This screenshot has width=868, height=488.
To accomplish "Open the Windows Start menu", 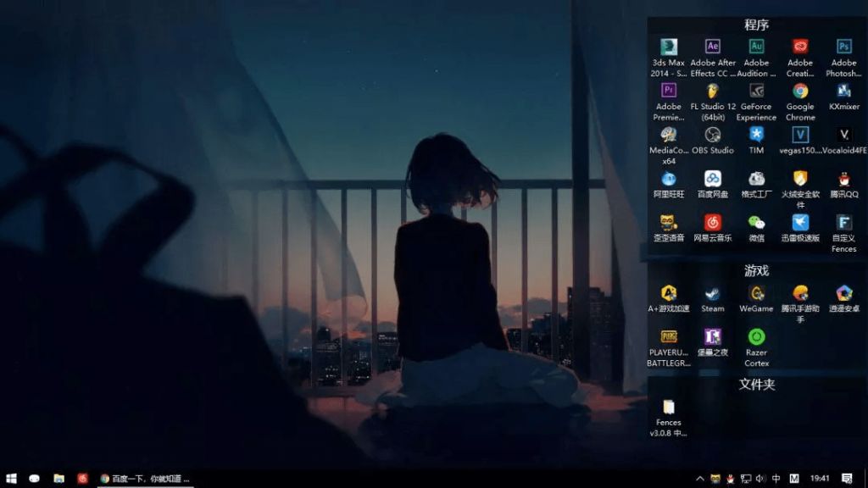I will [12, 479].
